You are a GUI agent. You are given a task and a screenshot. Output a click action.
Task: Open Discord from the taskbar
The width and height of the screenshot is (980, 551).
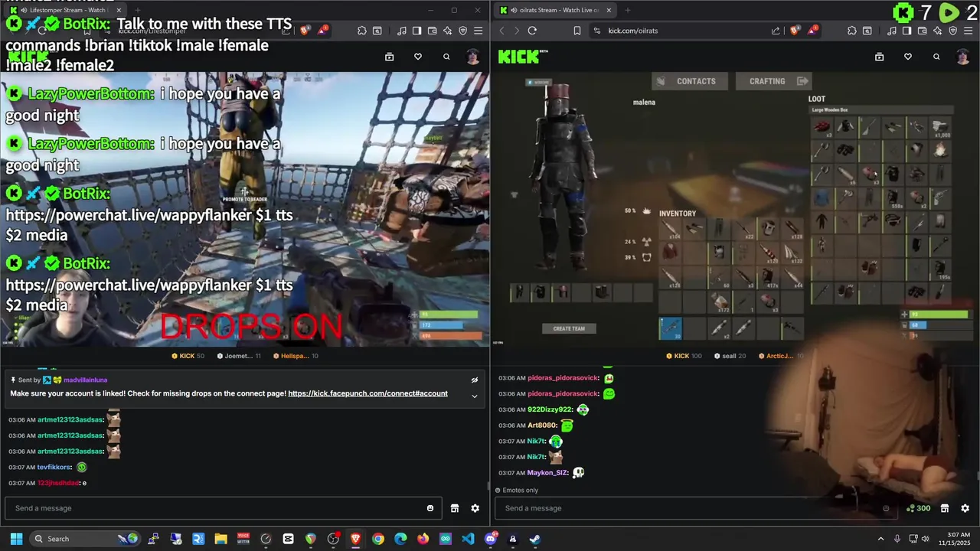(490, 539)
